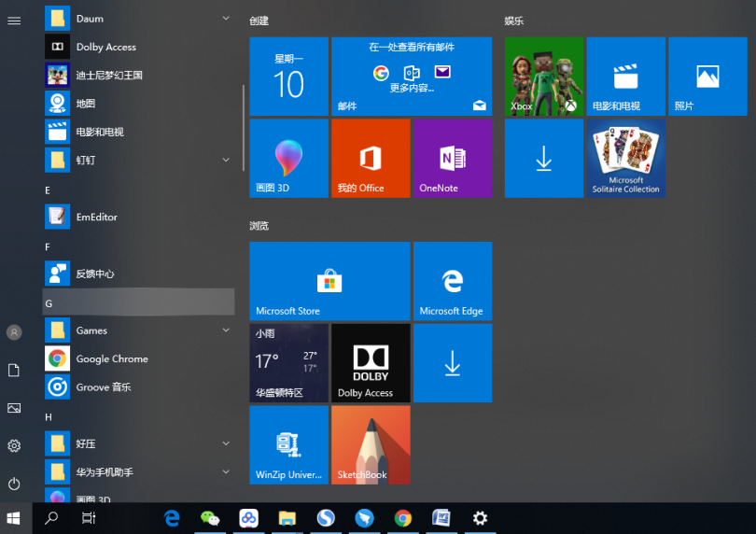Click download tile beside the Dolby Access tile

pos(453,363)
